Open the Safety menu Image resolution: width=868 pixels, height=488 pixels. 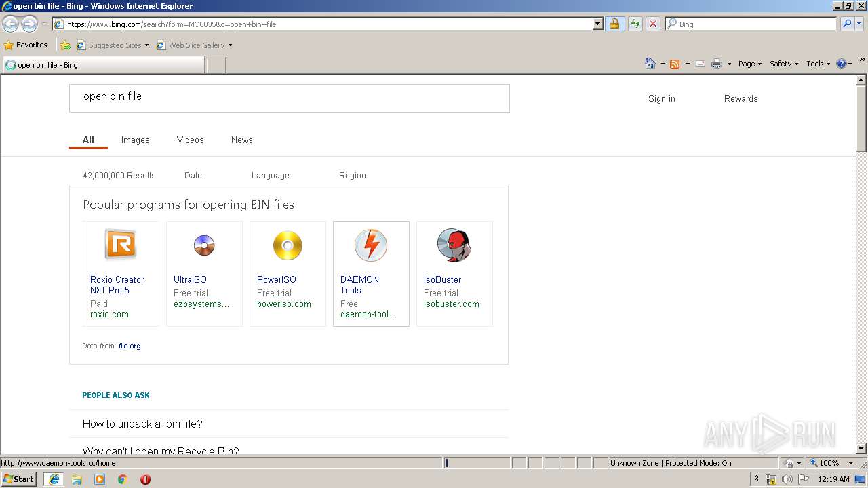(x=784, y=64)
